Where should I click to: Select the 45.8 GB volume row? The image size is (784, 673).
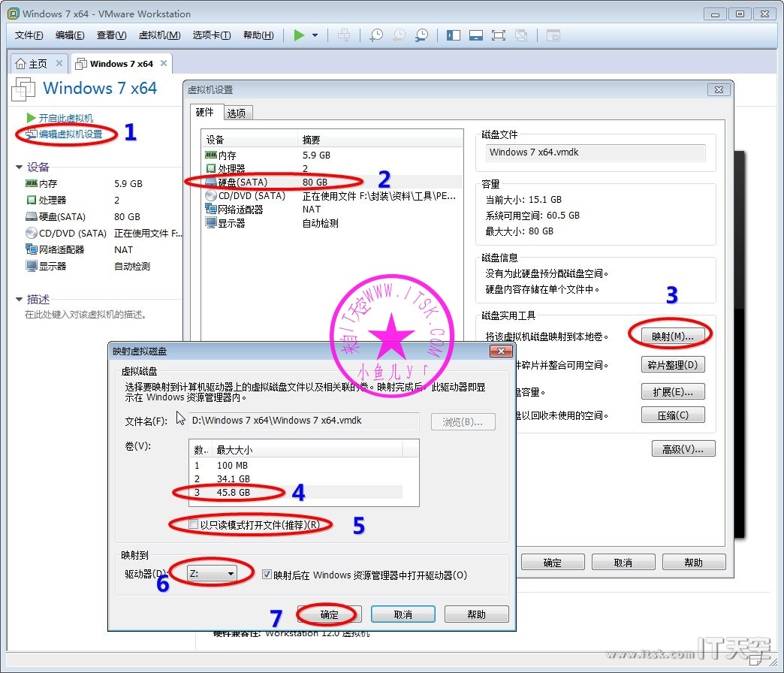pyautogui.click(x=233, y=492)
